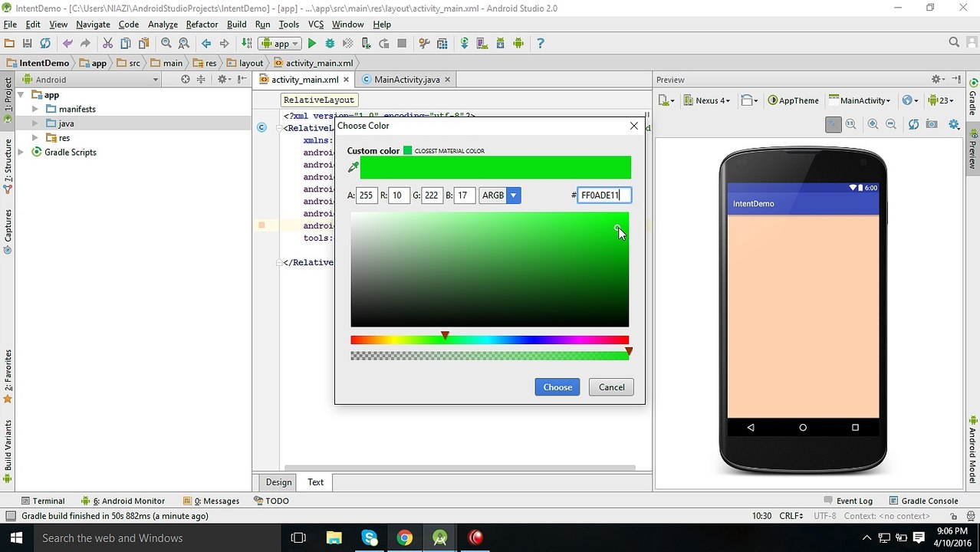Switch to MainActivity.java tab
Viewport: 980px width, 552px height.
[x=406, y=80]
